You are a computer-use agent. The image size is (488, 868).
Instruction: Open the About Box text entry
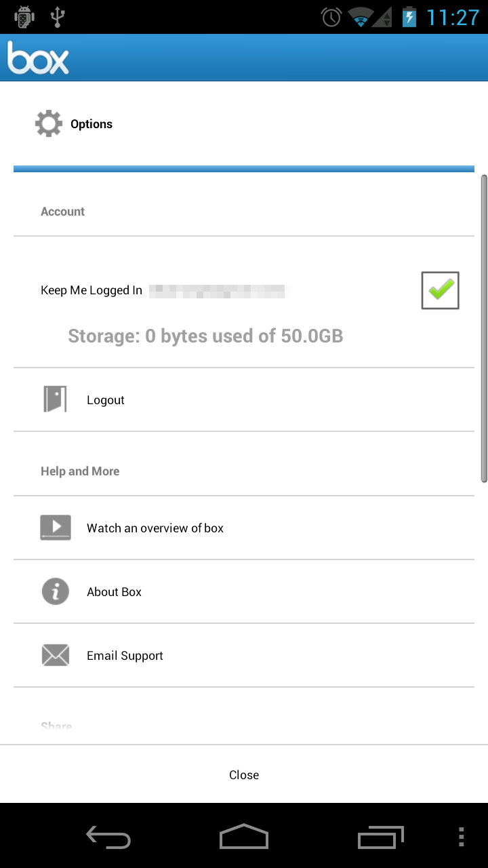coord(114,592)
